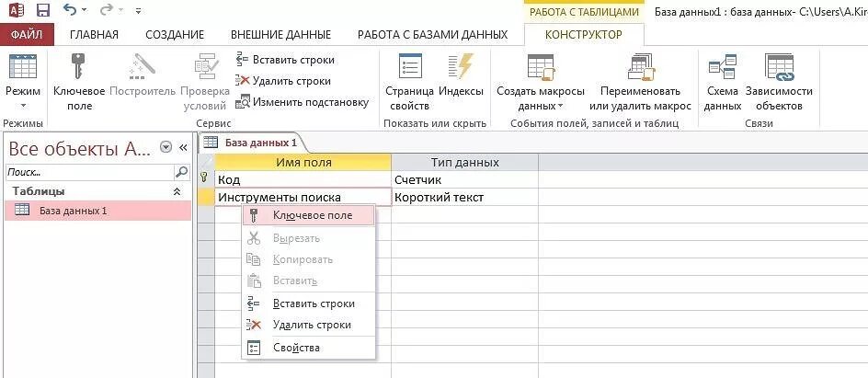Click Вставить строки in the ribbon
Viewport: 868px width, 378px height.
[285, 60]
